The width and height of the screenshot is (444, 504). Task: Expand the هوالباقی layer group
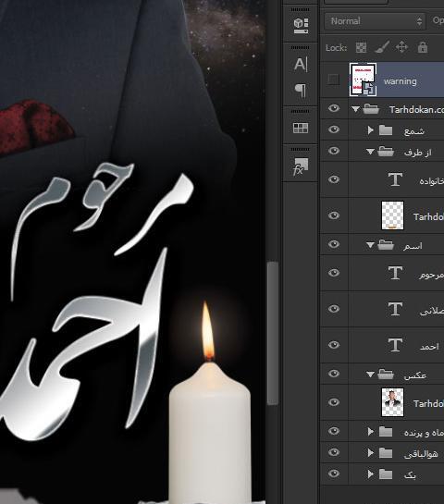(370, 452)
